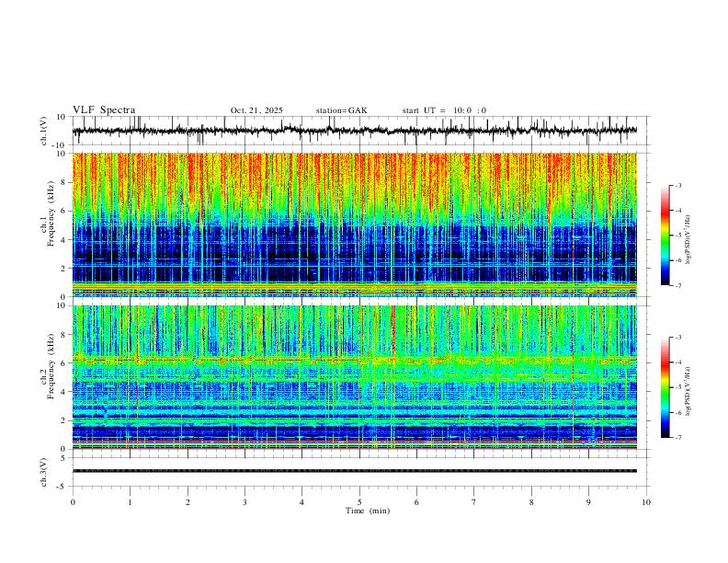This screenshot has height=563, width=728.
Task: Click the ch.2 colorbar log(PSD) label
Action: [x=688, y=391]
